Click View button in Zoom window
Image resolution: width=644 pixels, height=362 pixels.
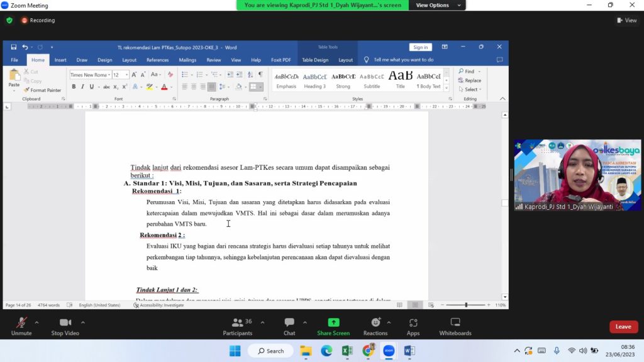point(627,20)
